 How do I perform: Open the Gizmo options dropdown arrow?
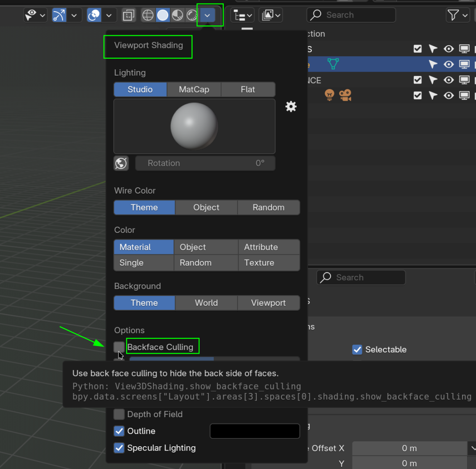(x=74, y=15)
